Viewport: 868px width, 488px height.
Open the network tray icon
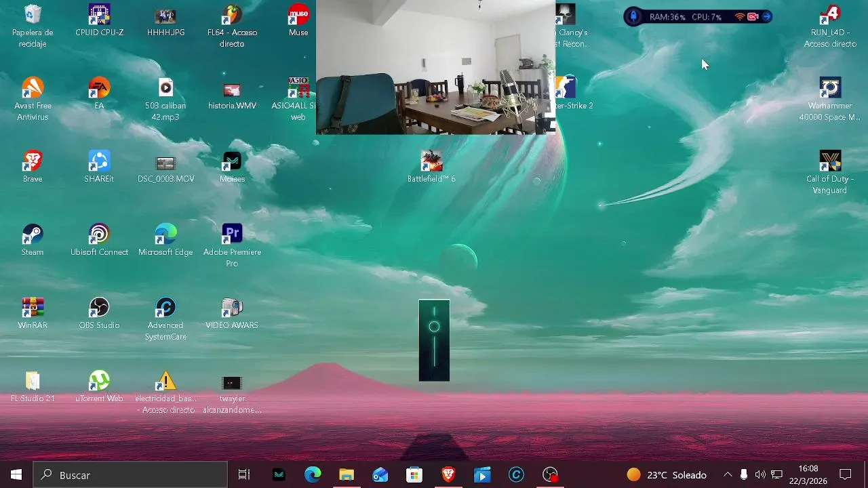pyautogui.click(x=776, y=474)
